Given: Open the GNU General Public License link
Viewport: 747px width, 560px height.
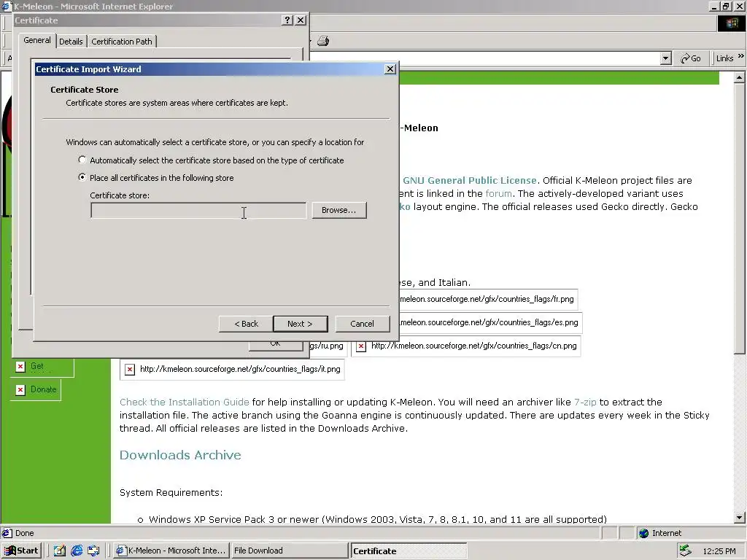Looking at the screenshot, I should pyautogui.click(x=469, y=181).
